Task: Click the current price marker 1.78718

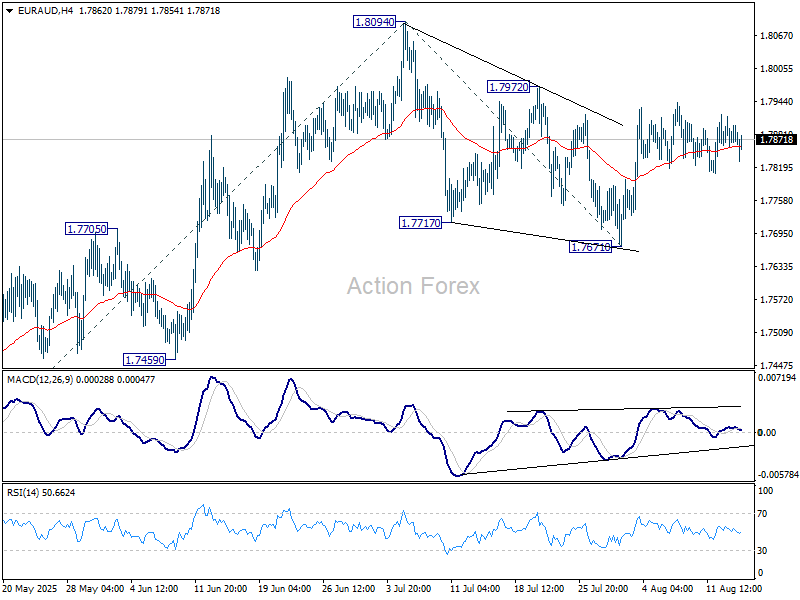Action: (776, 139)
